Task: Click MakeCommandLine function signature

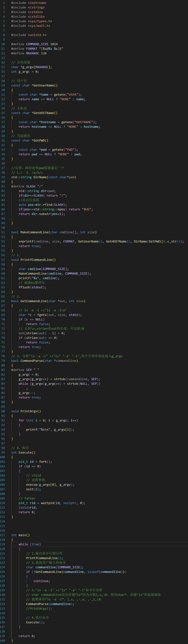Action: click(x=54, y=232)
